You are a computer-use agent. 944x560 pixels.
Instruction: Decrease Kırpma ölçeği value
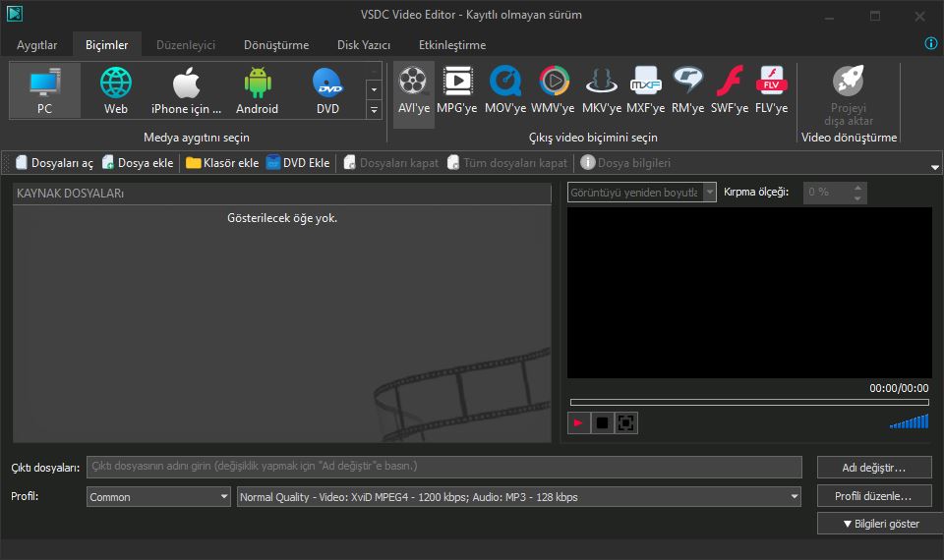tap(857, 197)
